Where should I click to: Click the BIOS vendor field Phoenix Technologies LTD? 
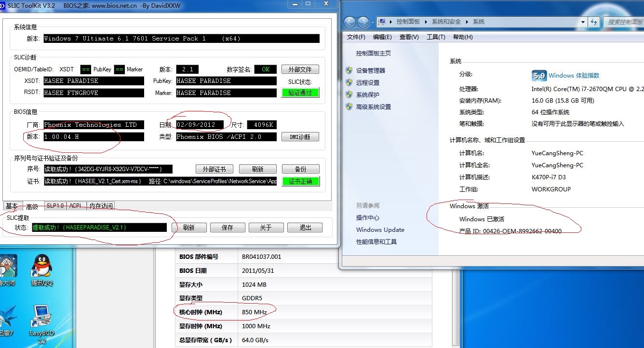94,125
